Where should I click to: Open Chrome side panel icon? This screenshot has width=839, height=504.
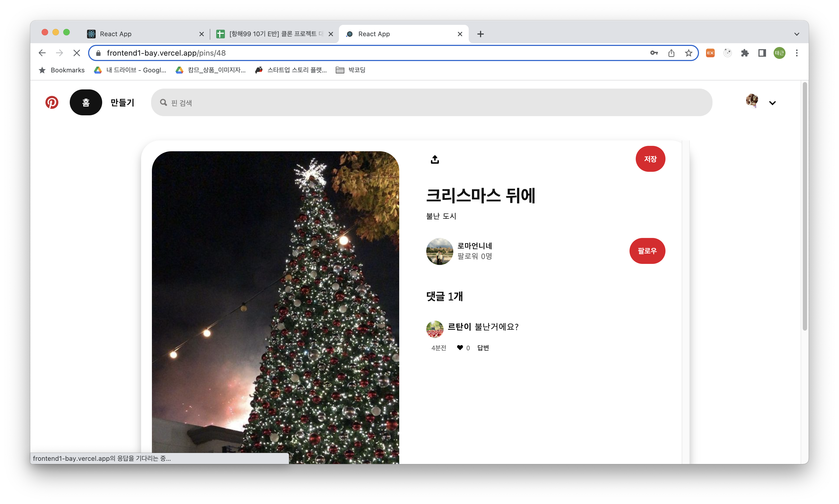762,53
